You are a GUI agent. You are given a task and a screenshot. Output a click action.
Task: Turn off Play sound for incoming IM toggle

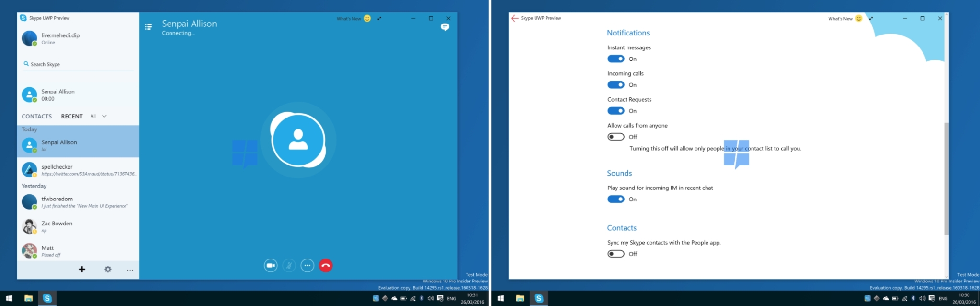(x=616, y=199)
